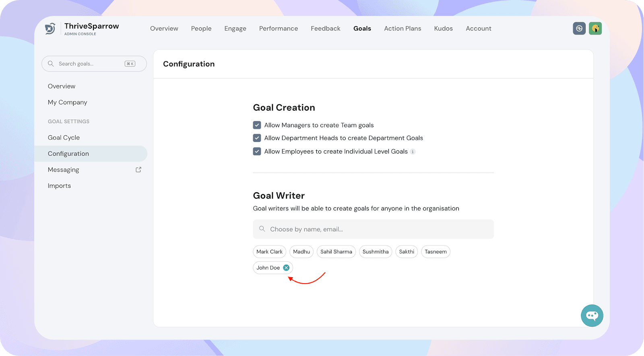The width and height of the screenshot is (644, 356).
Task: Go to the Kudos tab
Action: [x=443, y=29]
